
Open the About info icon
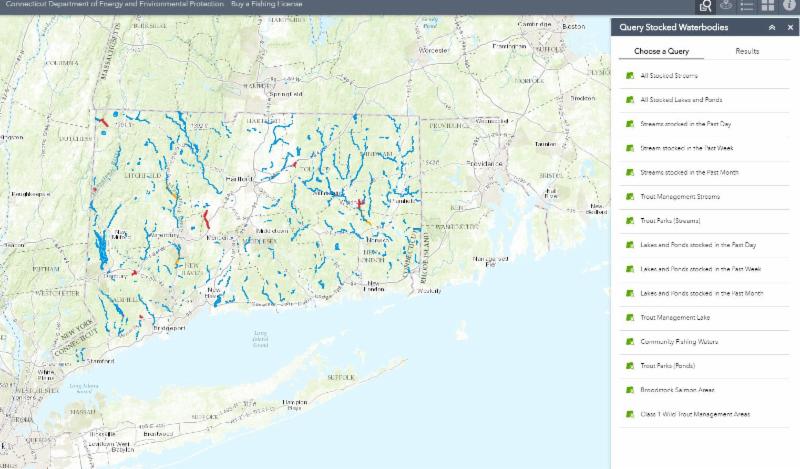click(789, 5)
